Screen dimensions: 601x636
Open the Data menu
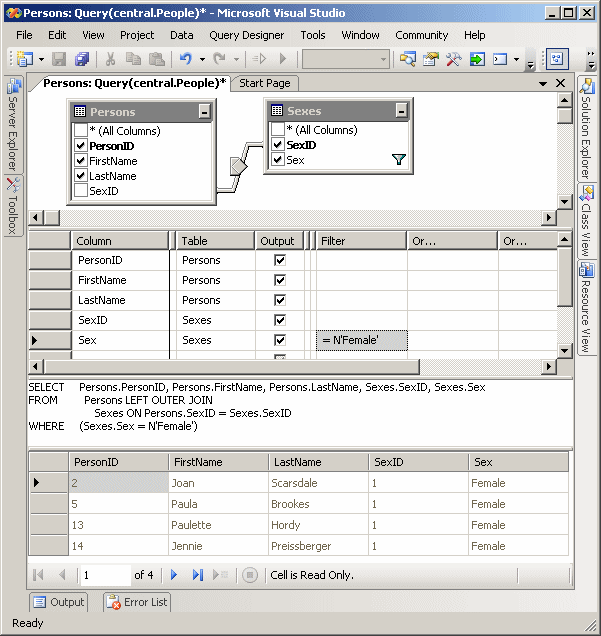pyautogui.click(x=182, y=35)
